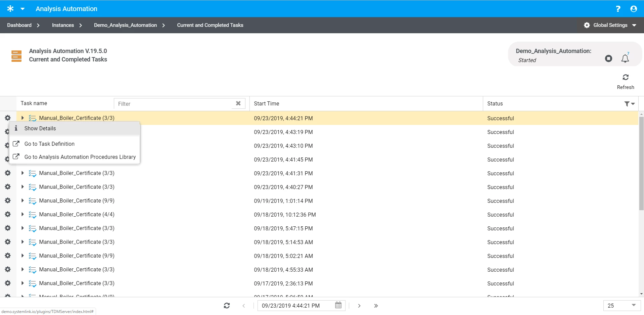The image size is (644, 315).
Task: Go to the Instances breadcrumb
Action: pos(63,25)
